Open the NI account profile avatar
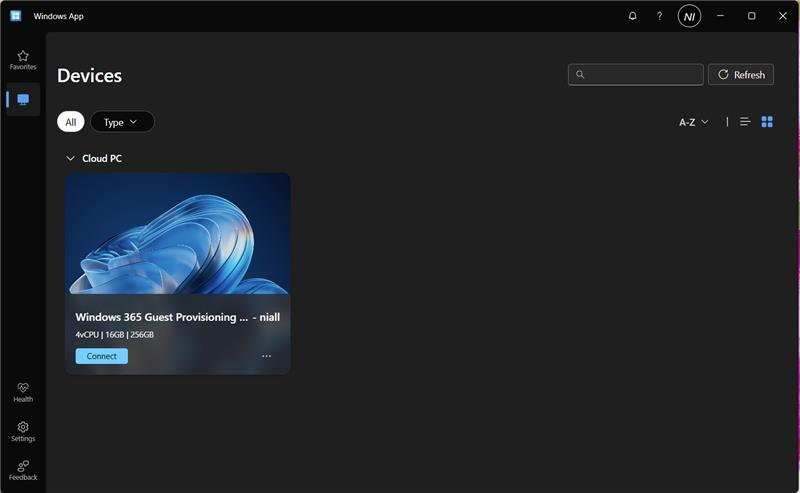 click(689, 16)
